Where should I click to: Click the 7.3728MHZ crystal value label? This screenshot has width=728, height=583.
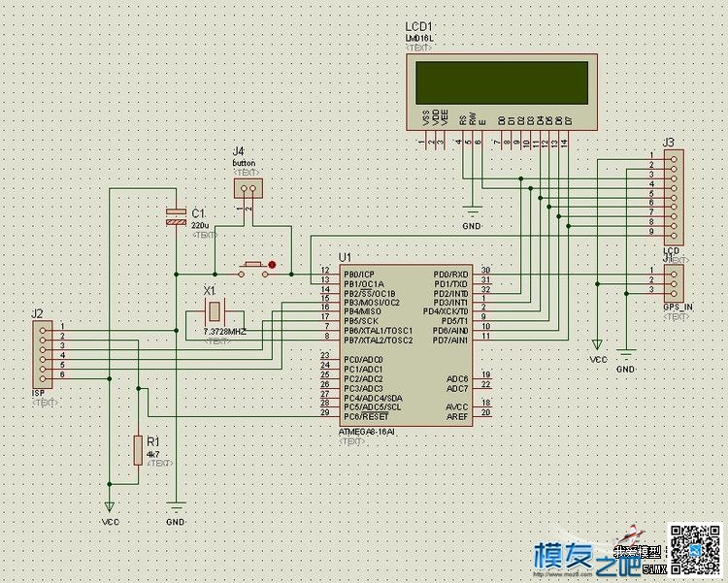click(225, 332)
